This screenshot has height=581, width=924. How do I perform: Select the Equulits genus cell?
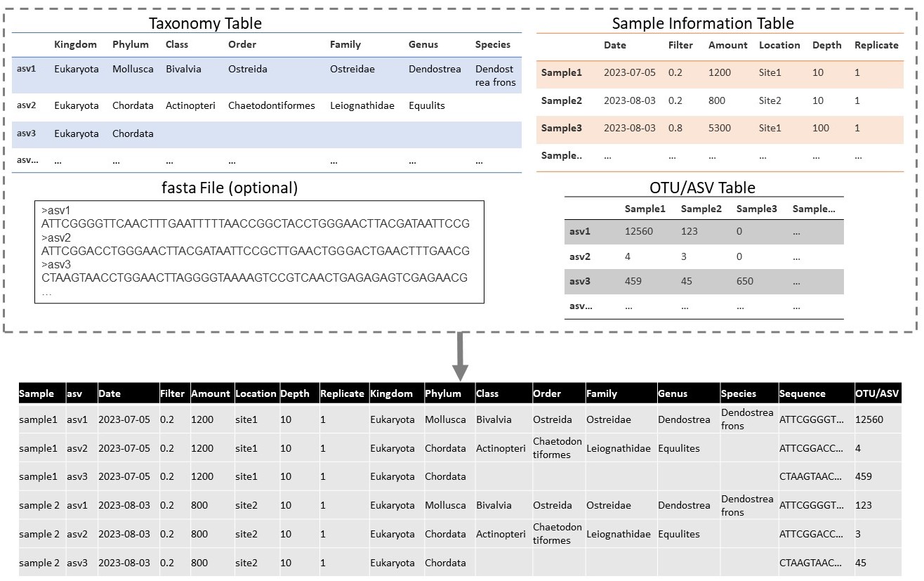tap(426, 106)
